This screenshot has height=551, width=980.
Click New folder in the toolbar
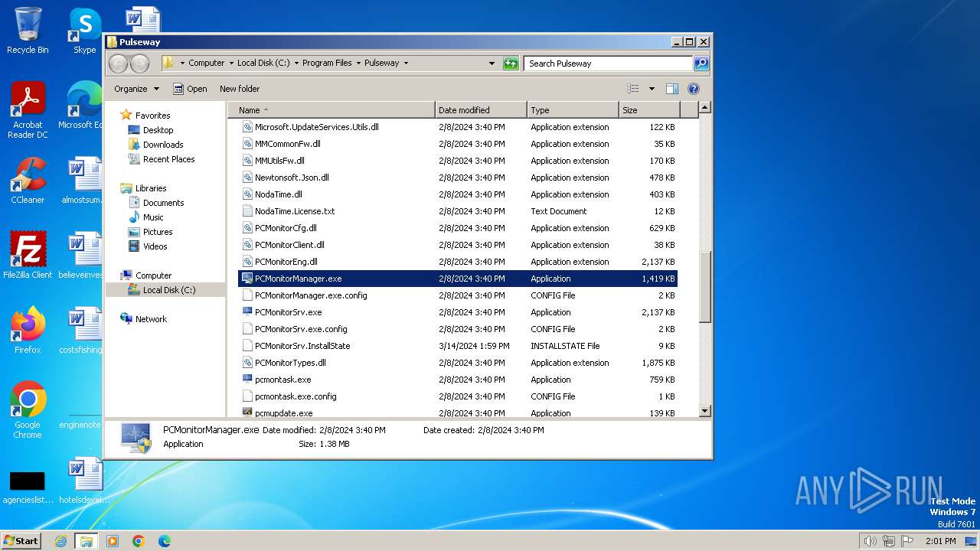pos(240,89)
